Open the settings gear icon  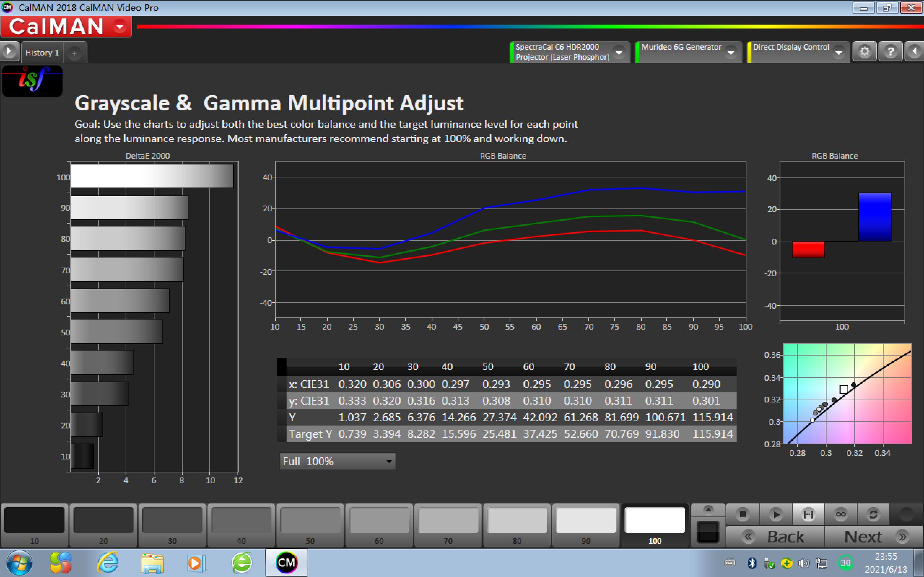864,52
